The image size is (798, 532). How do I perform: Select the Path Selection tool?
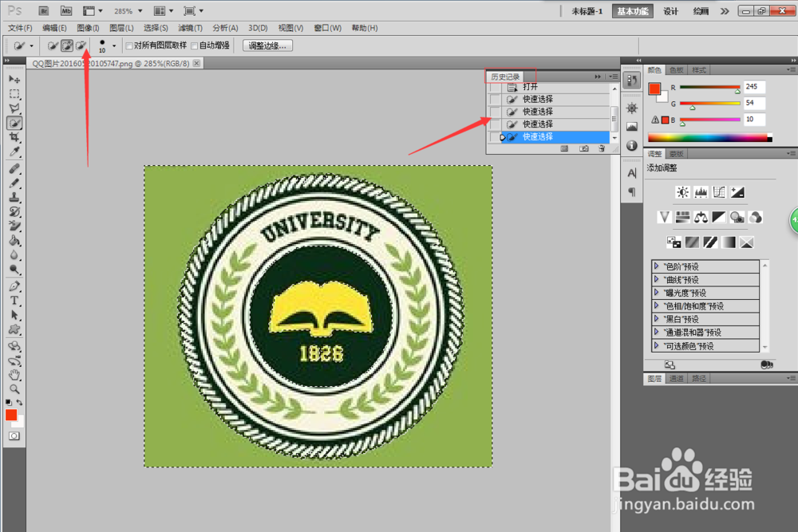point(14,315)
